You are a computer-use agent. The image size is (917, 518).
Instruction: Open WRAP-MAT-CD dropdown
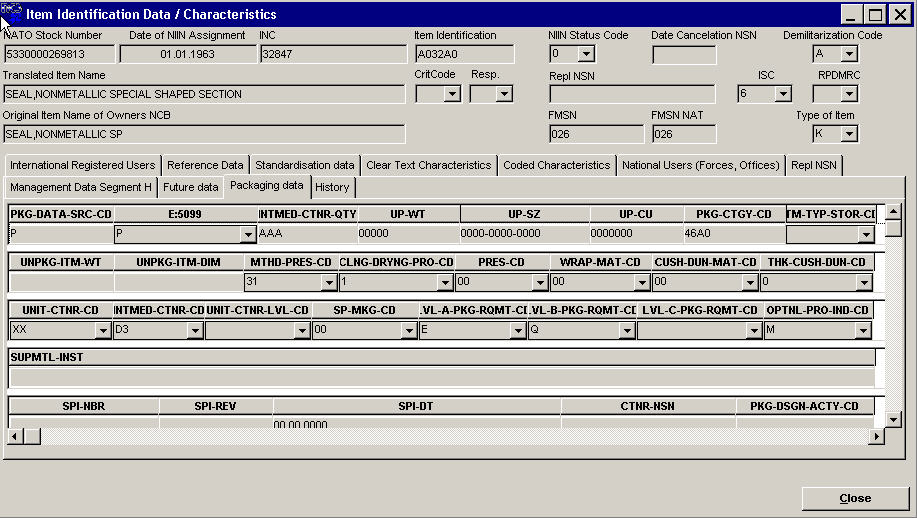click(x=642, y=283)
